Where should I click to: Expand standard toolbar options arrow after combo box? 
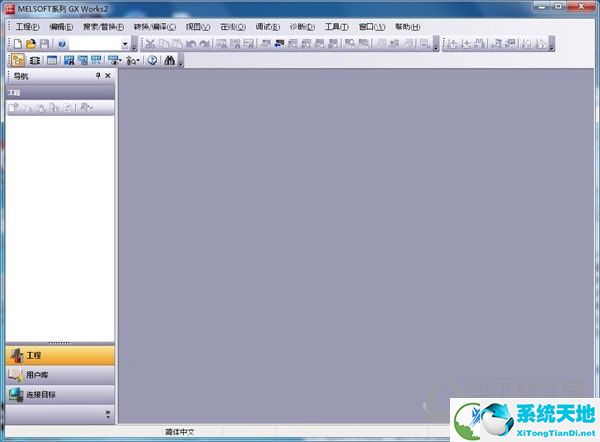[134, 44]
